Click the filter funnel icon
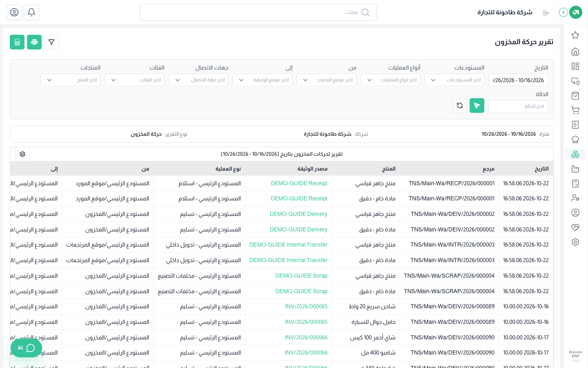Image resolution: width=588 pixels, height=368 pixels. 51,42
